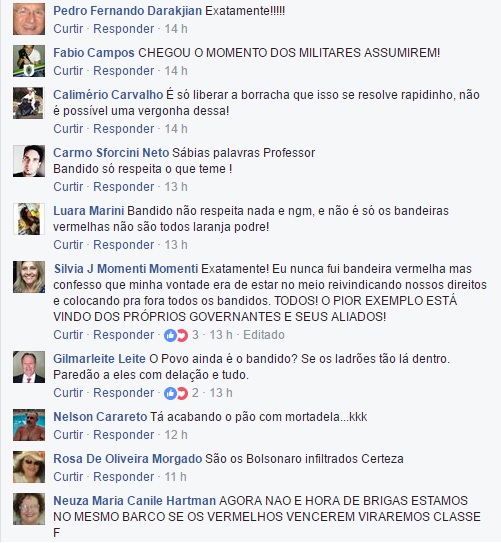
Task: Click Responder under Carmo Sforcini Neto's comment
Action: pos(124,187)
